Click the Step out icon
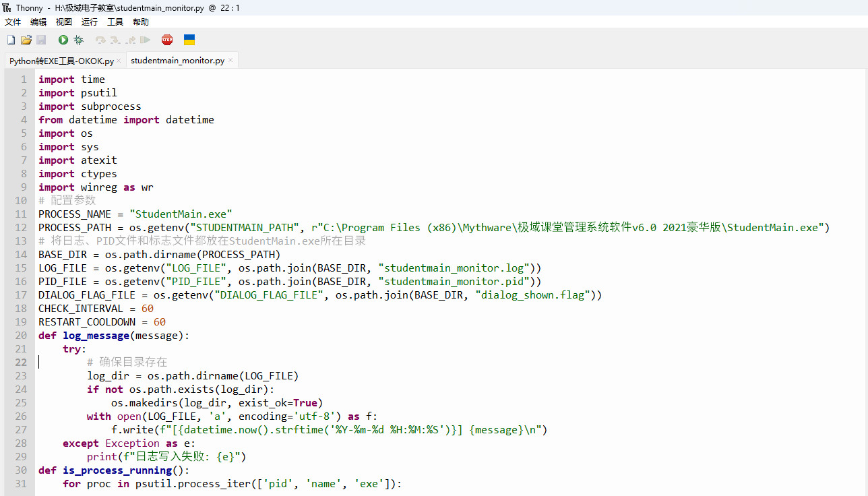The width and height of the screenshot is (868, 496). tap(130, 40)
